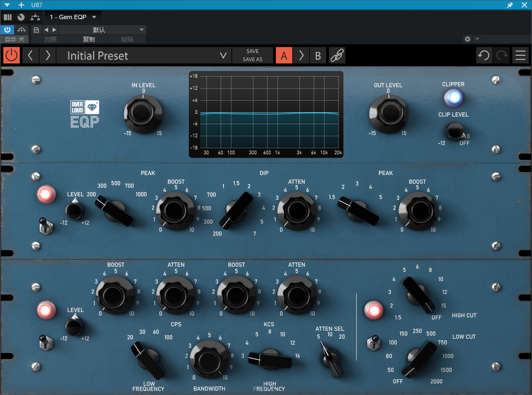Image resolution: width=532 pixels, height=395 pixels.
Task: Toggle the blue CLIPPER light
Action: pos(453,97)
